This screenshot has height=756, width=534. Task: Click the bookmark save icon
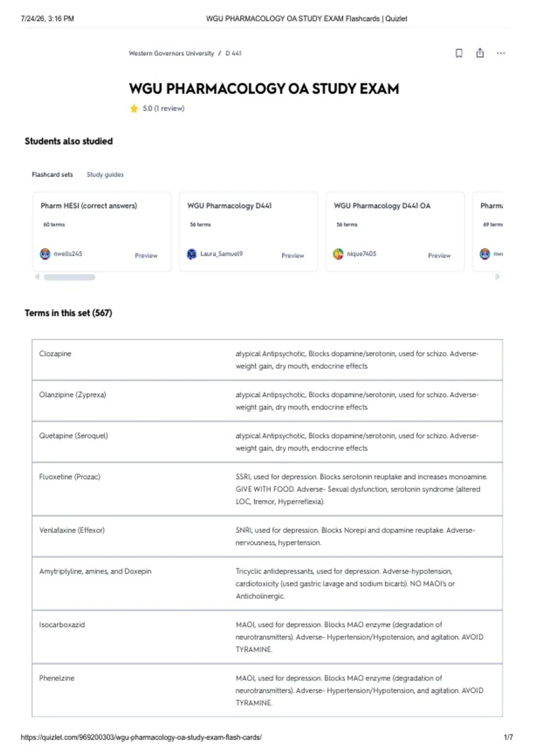click(459, 53)
